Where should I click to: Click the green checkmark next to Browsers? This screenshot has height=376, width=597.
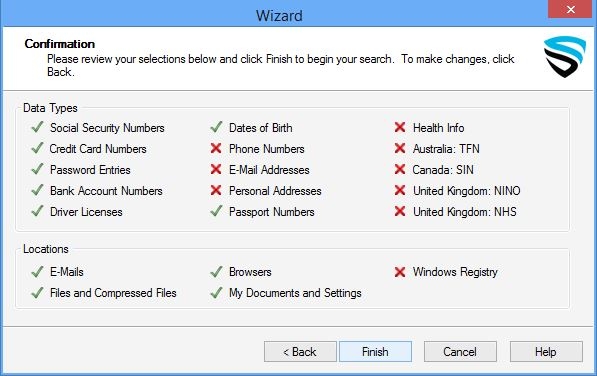click(216, 271)
